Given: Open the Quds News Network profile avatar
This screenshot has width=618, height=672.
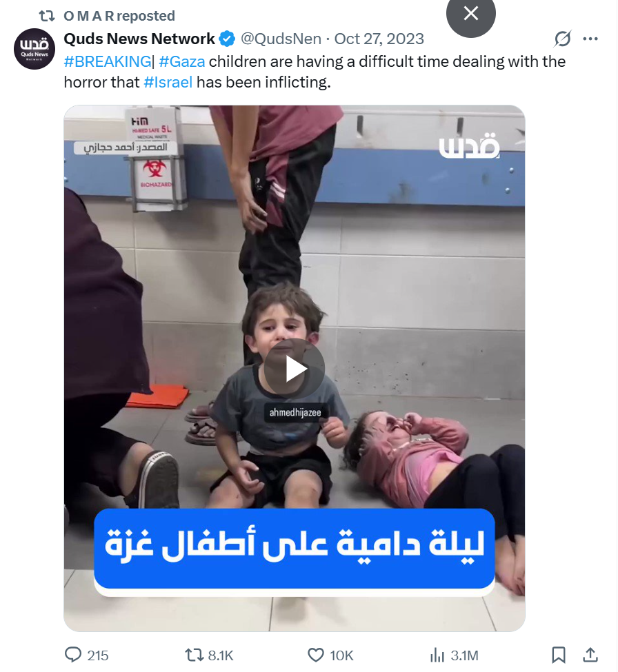Looking at the screenshot, I should tap(34, 48).
